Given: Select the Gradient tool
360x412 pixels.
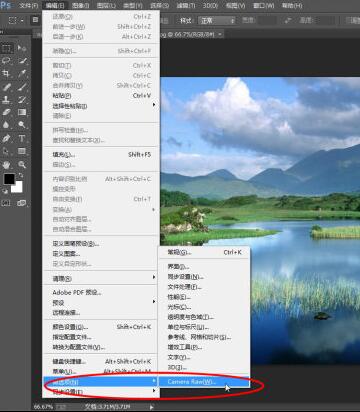Looking at the screenshot, I should point(22,112).
